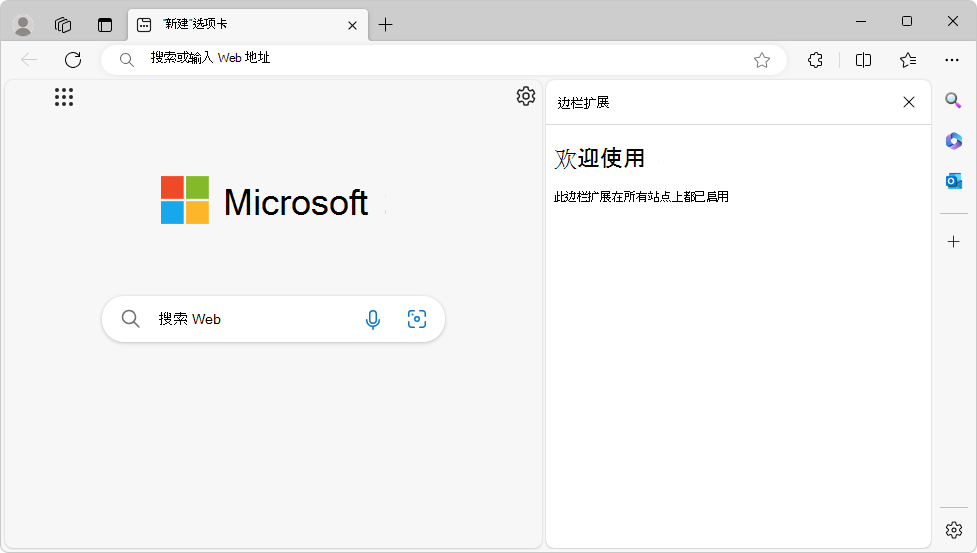Click the Microsoft logo
This screenshot has width=977, height=553.
(x=264, y=201)
